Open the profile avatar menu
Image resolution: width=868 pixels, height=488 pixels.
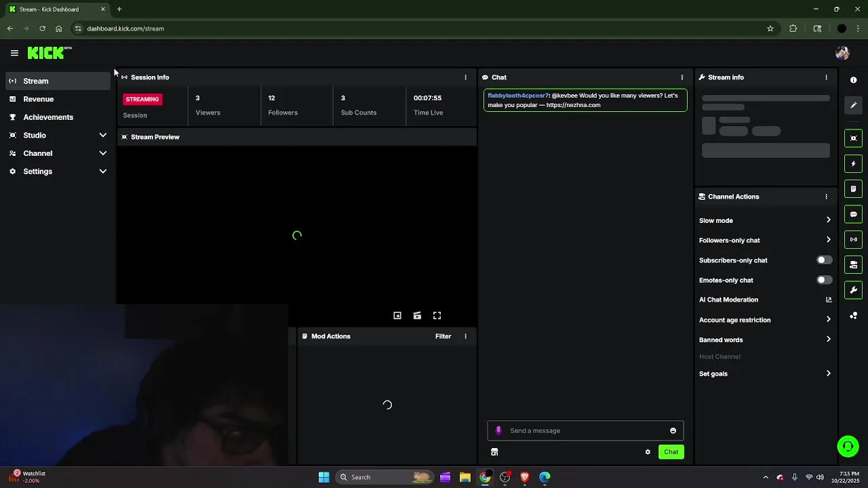pos(842,53)
